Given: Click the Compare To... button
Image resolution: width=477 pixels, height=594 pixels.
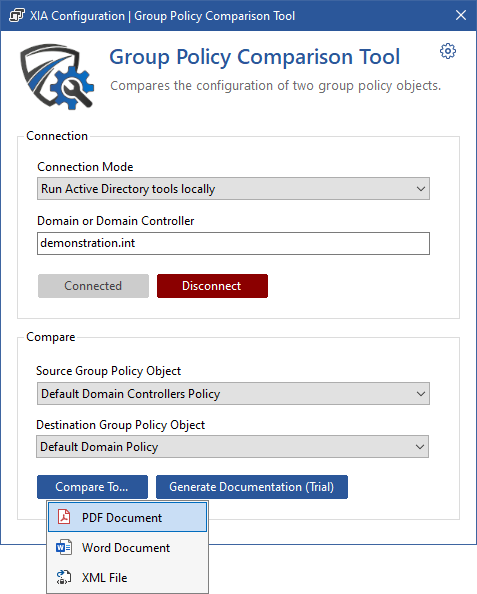Looking at the screenshot, I should point(92,487).
